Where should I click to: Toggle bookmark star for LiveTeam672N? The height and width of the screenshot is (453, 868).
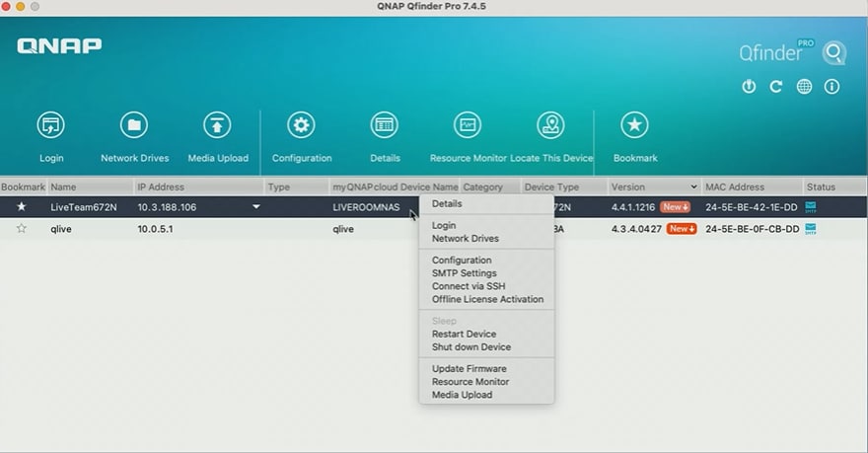click(x=21, y=206)
